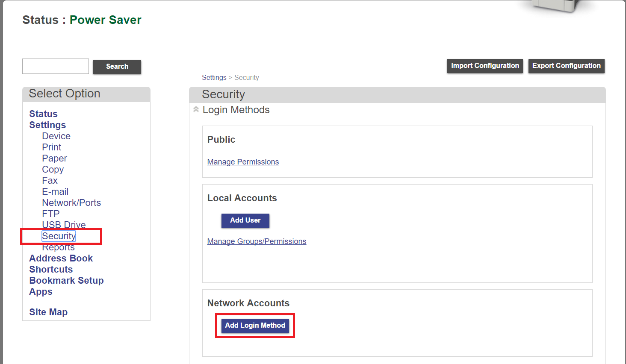The width and height of the screenshot is (626, 364).
Task: Open Manage Permissions for Public
Action: [243, 161]
